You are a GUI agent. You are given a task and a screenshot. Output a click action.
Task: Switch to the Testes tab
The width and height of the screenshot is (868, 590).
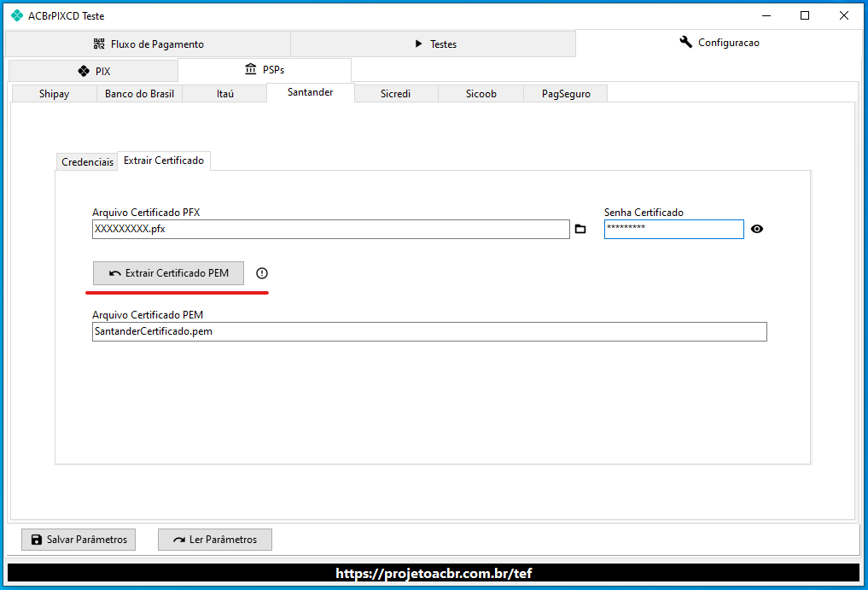(x=434, y=44)
